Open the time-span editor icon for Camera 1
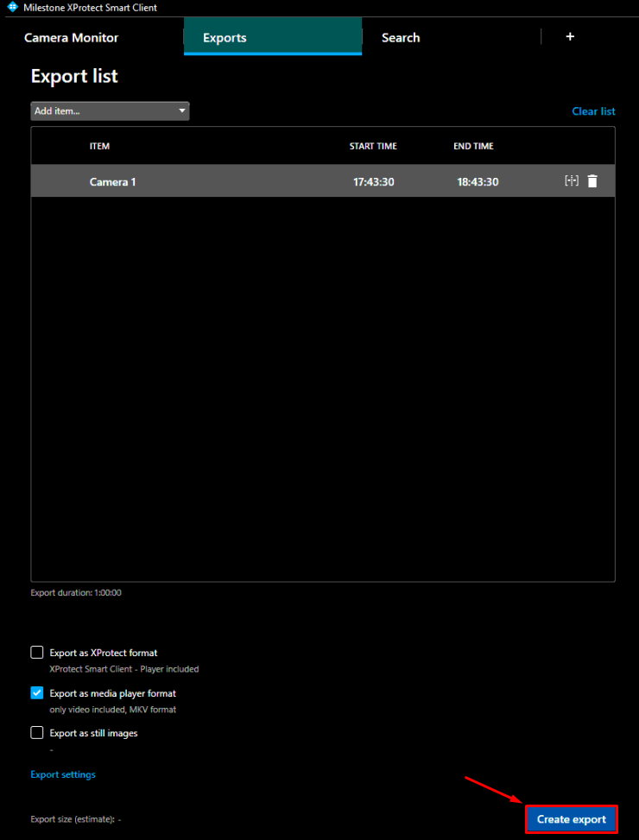Screen dimensions: 639x840 pos(571,181)
